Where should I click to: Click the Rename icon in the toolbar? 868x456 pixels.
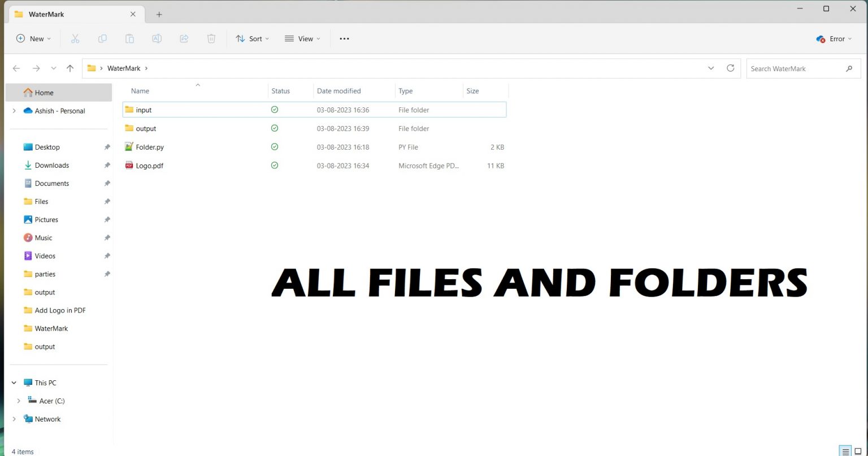coord(157,38)
